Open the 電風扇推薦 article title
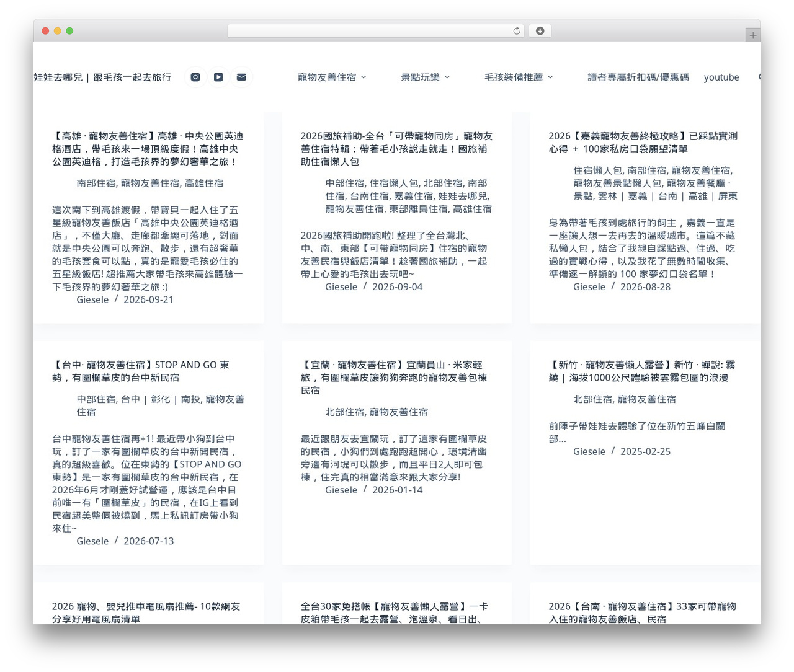Screen dimensions: 794x672 (146, 612)
